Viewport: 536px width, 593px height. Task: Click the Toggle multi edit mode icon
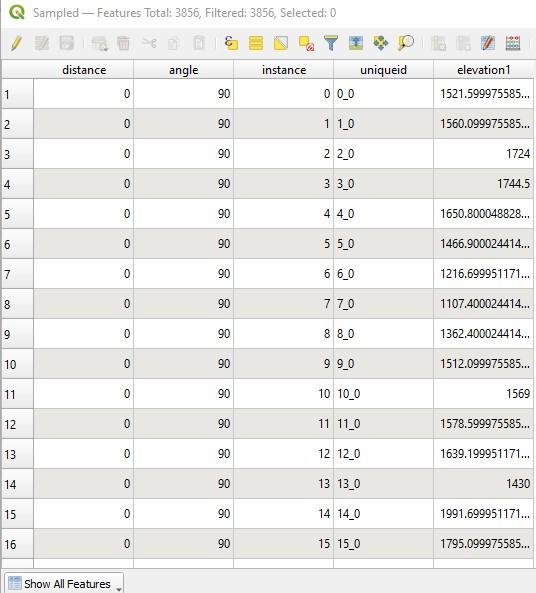pyautogui.click(x=42, y=43)
